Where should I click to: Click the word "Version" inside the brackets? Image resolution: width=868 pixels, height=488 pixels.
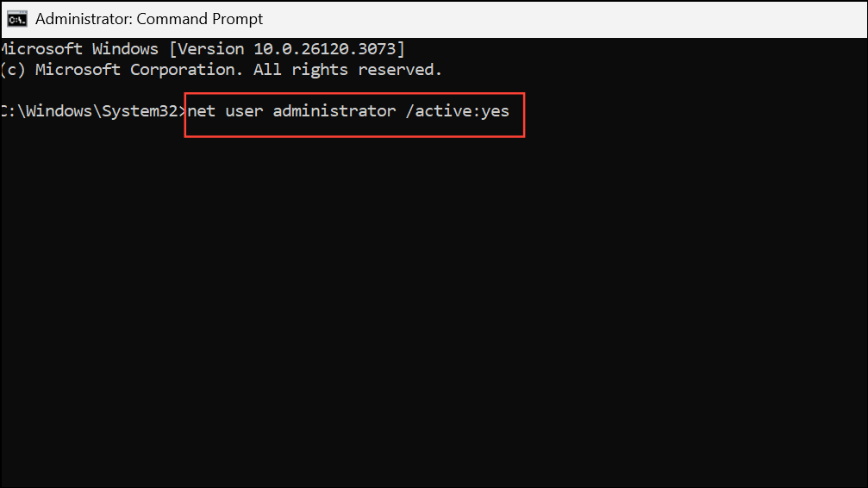click(210, 49)
